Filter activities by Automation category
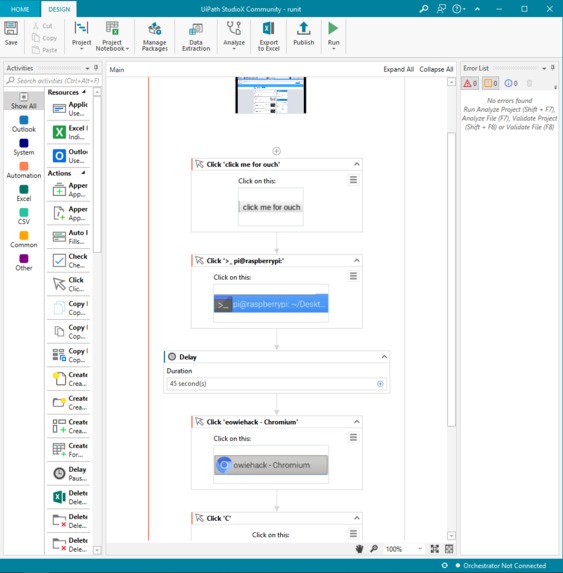Screen dimensions: 563x573 24,170
